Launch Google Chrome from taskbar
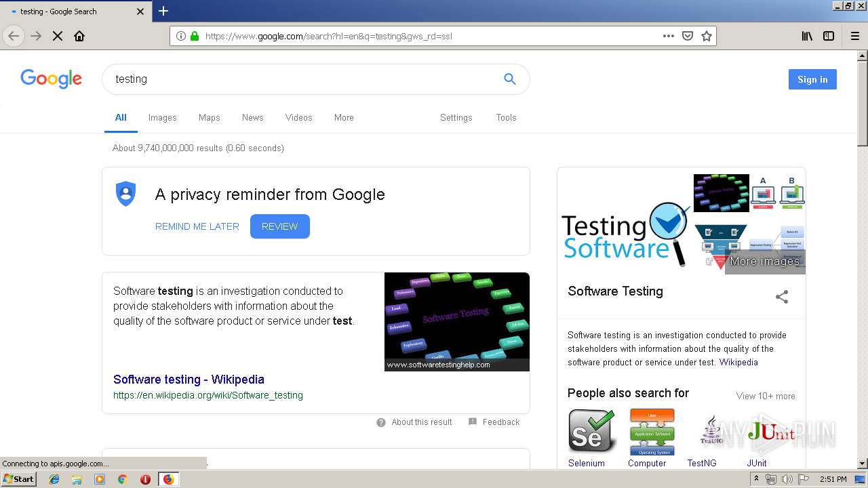868x488 pixels. coord(122,479)
